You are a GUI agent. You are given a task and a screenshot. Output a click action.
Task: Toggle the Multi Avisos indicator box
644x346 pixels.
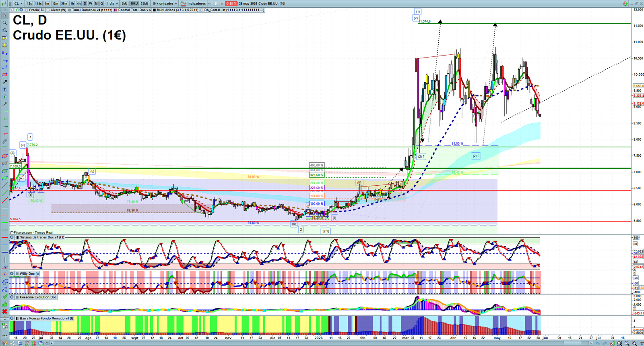tap(154, 10)
